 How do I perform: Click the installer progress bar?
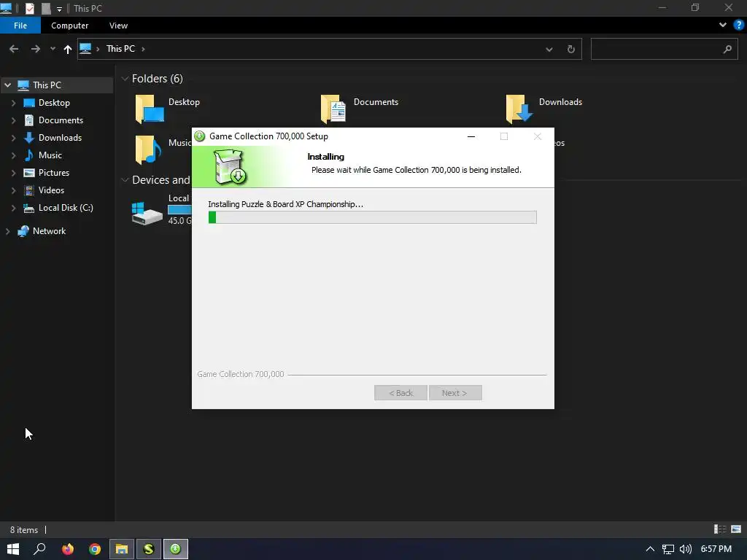pos(373,217)
